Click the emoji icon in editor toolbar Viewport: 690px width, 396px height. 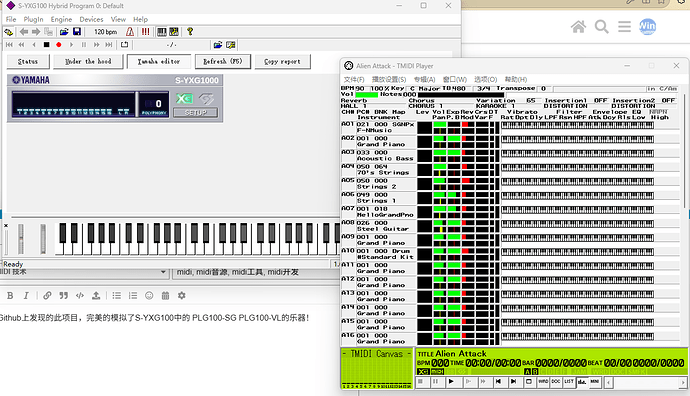(x=149, y=296)
